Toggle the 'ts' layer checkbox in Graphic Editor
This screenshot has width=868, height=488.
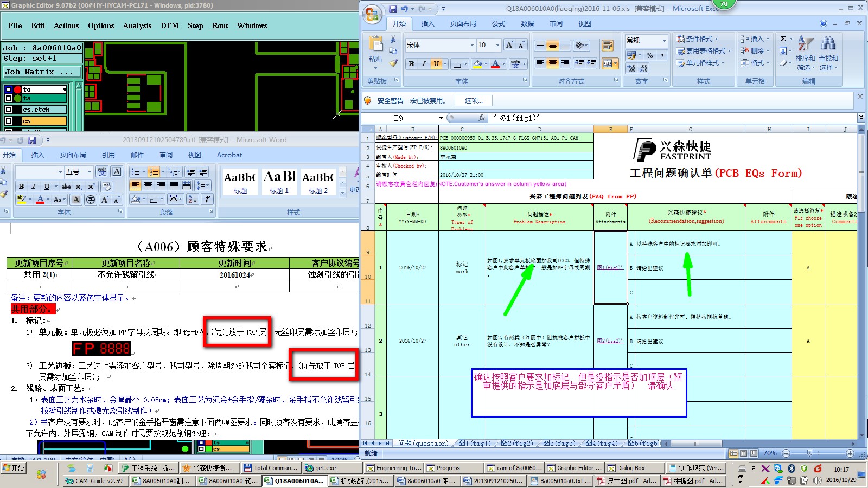click(x=9, y=98)
